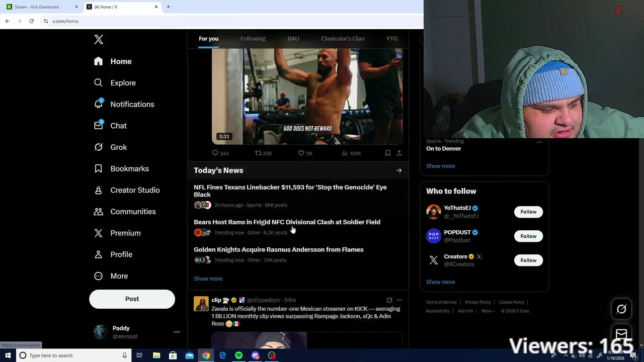644x362 pixels.
Task: Switch to the BAU tab
Action: [x=293, y=39]
